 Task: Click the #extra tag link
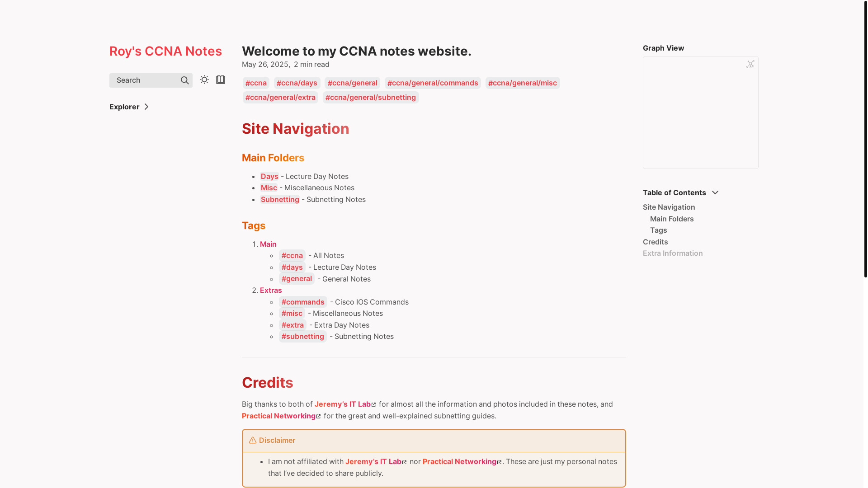pyautogui.click(x=292, y=325)
